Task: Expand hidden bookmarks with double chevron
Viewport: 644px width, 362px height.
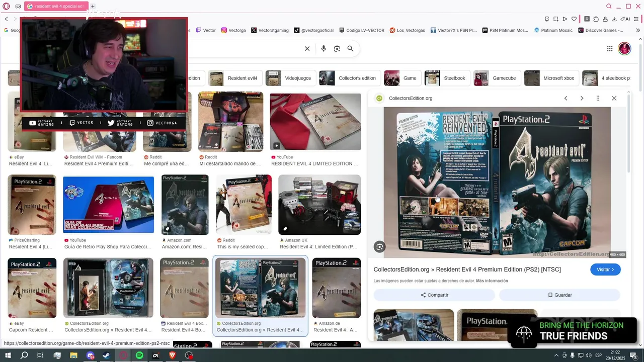Action: 638,30
